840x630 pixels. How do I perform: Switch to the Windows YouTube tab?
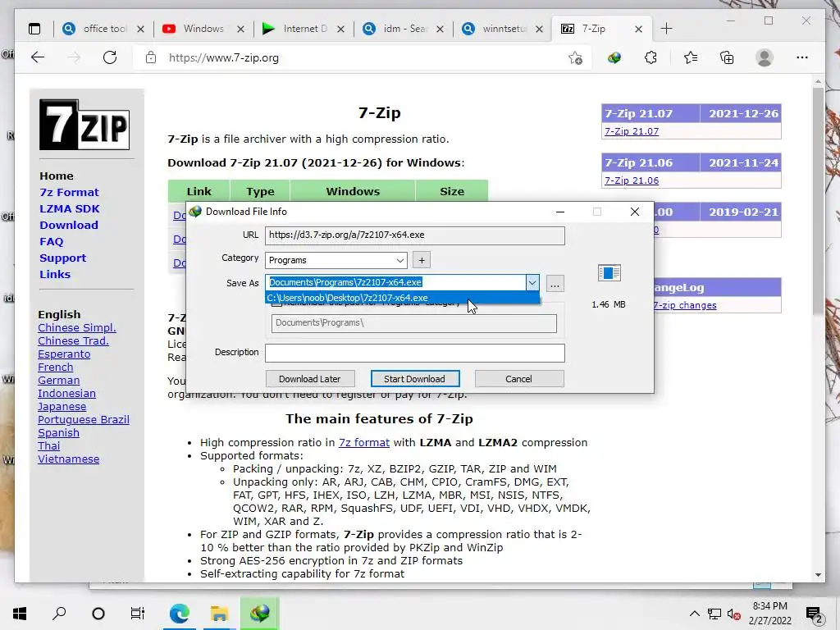click(x=203, y=29)
